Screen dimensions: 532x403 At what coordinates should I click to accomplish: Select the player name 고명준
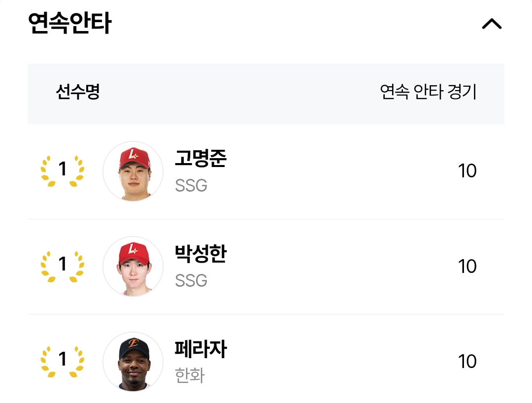tap(200, 159)
